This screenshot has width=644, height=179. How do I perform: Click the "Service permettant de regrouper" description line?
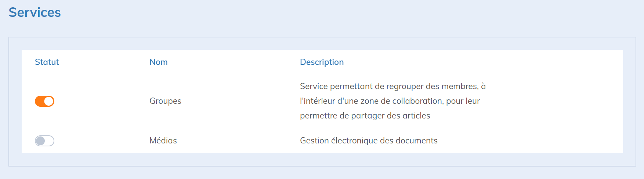[x=392, y=86]
